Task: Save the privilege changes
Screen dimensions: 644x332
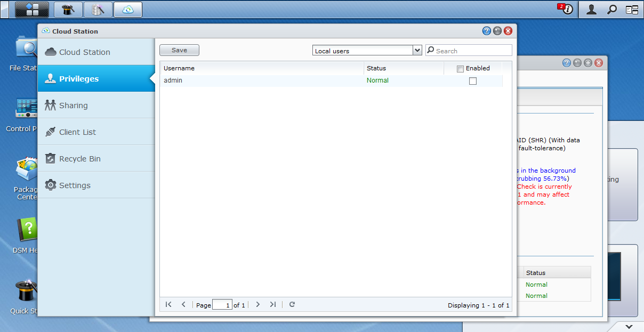Action: (179, 50)
